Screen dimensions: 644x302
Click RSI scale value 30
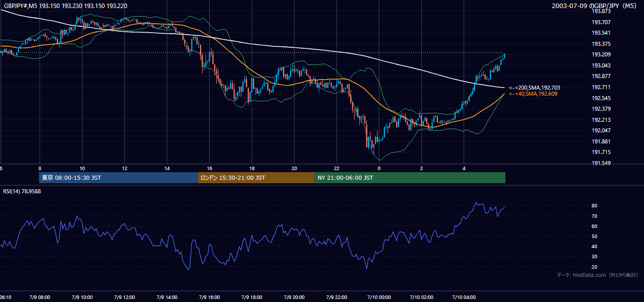(594, 257)
